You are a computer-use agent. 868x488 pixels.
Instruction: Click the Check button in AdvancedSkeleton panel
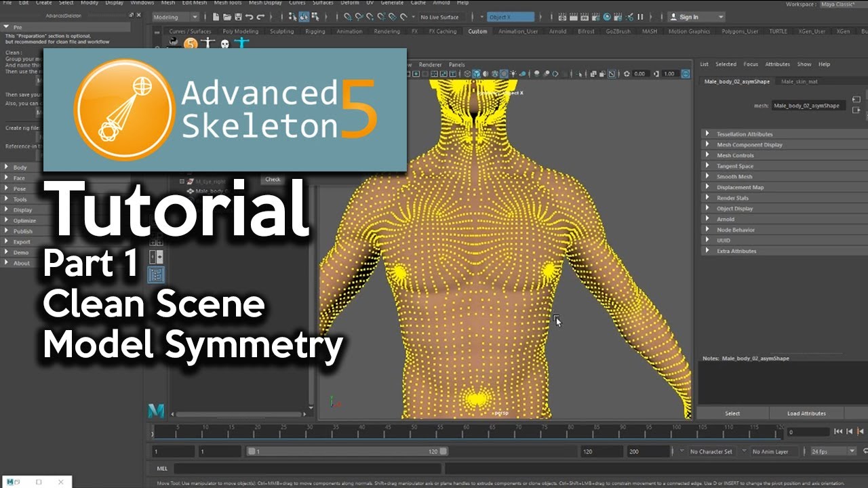coord(273,180)
